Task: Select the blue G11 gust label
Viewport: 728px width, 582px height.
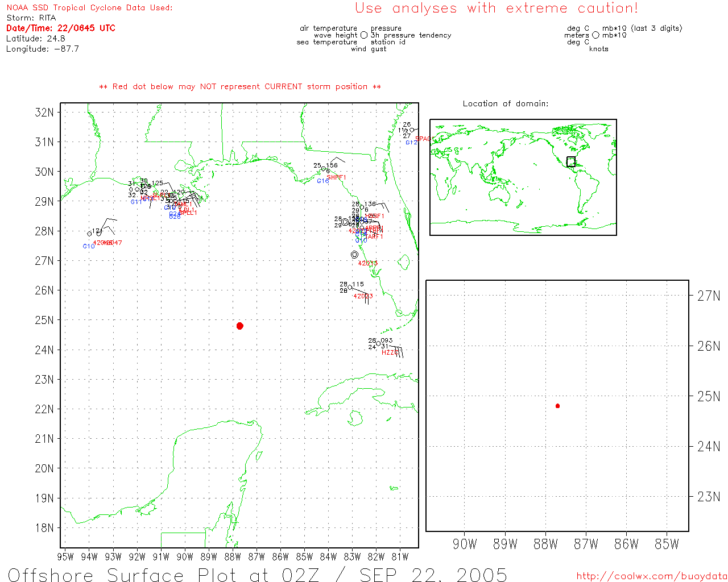Action: pos(136,202)
